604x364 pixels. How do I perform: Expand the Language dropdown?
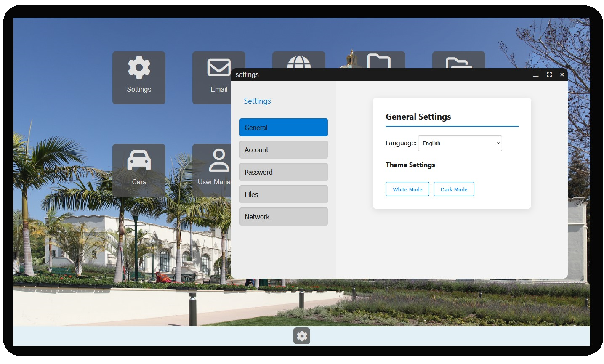[460, 143]
